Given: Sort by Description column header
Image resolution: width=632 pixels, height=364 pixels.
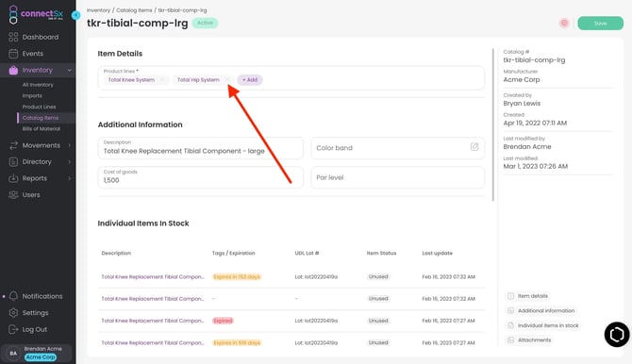Looking at the screenshot, I should click(x=116, y=253).
